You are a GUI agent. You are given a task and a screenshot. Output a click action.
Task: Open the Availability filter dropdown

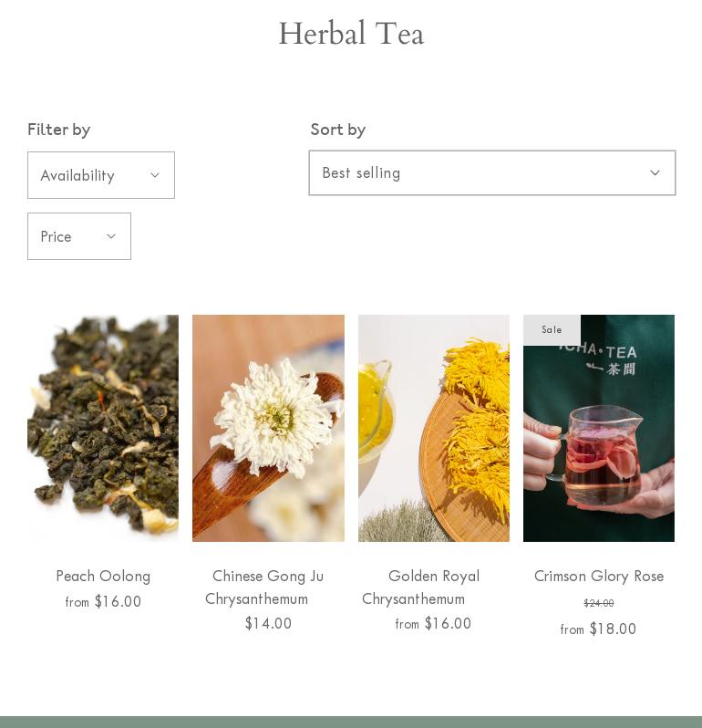point(101,175)
